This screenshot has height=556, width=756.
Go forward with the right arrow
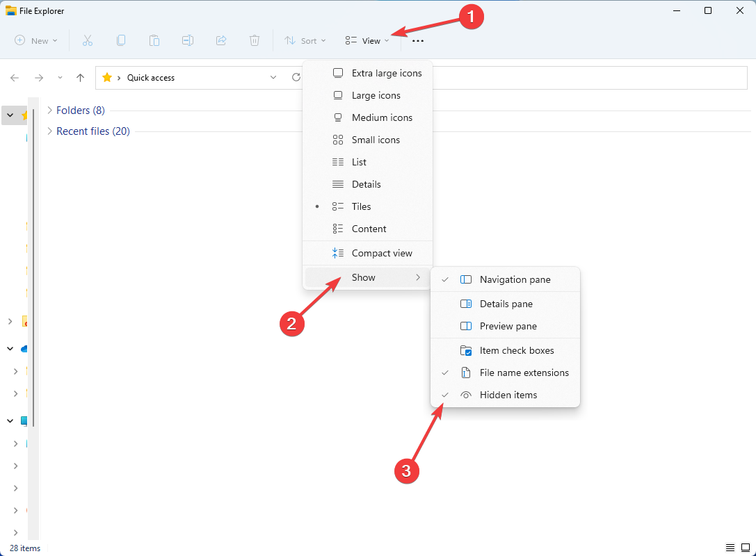tap(39, 78)
